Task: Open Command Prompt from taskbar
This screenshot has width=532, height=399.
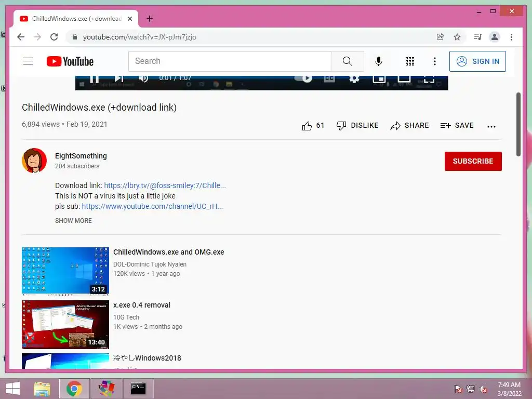Action: 138,389
